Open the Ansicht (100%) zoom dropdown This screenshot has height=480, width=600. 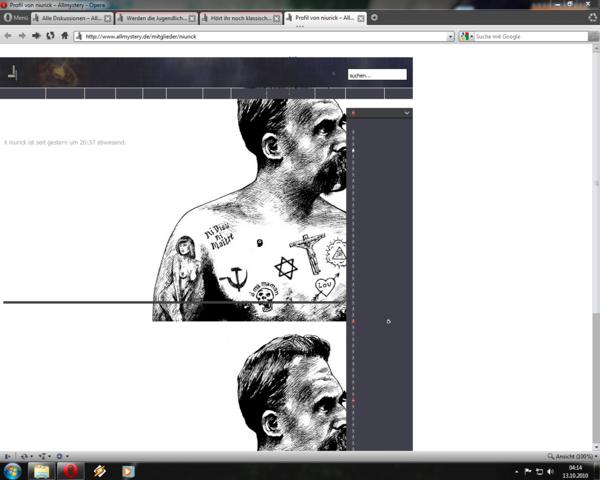572,456
